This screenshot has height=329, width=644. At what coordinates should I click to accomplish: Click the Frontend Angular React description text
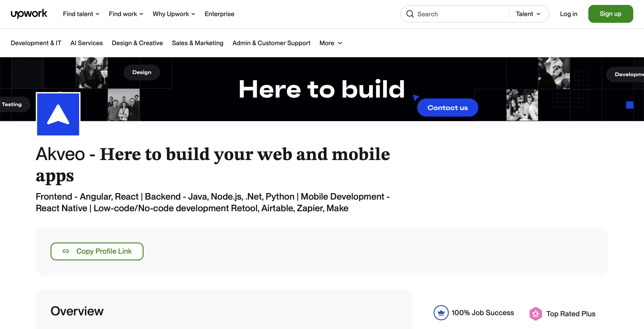(213, 202)
